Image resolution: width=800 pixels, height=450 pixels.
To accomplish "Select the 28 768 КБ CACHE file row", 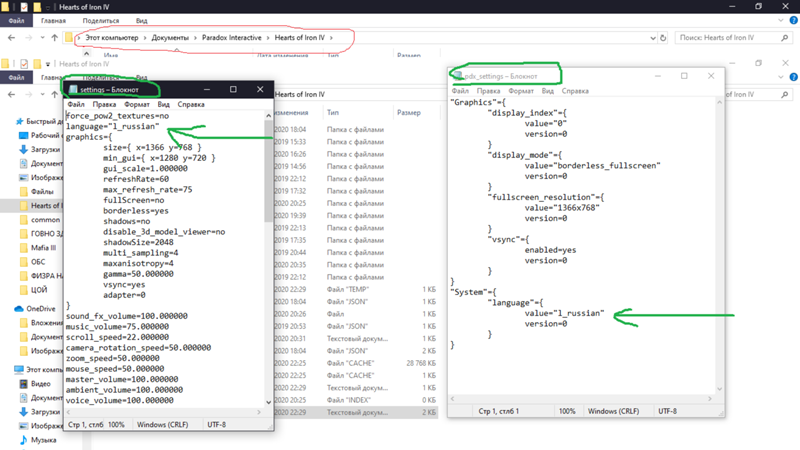I will (356, 363).
